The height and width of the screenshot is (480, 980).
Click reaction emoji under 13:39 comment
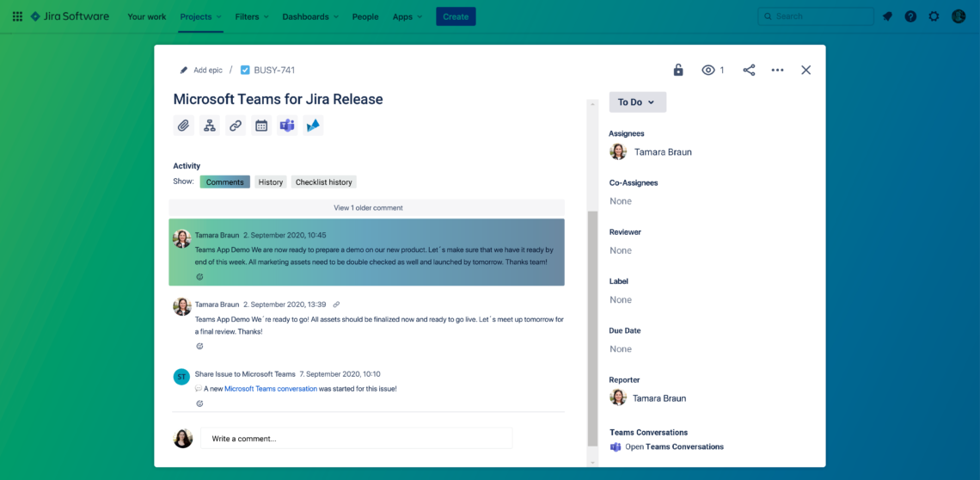point(200,346)
